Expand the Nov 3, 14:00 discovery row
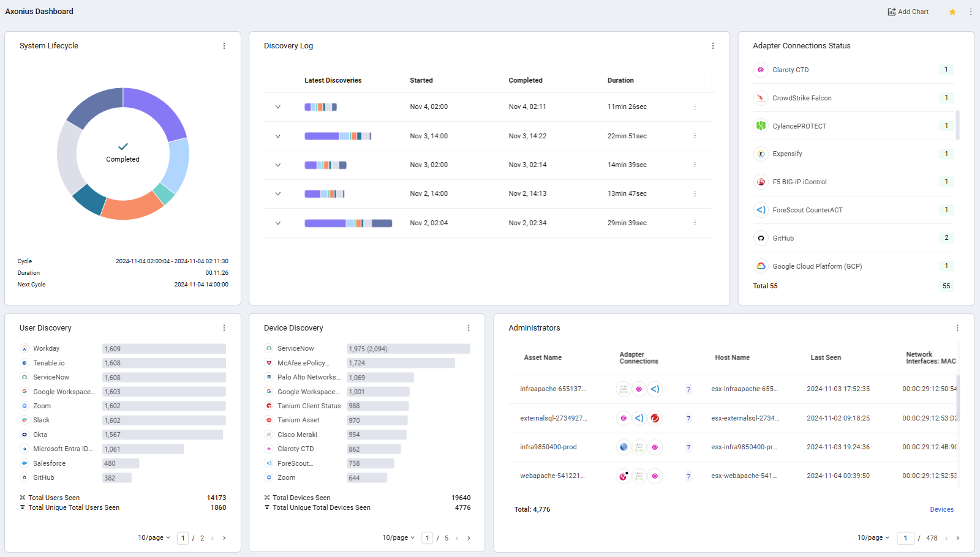 tap(278, 136)
